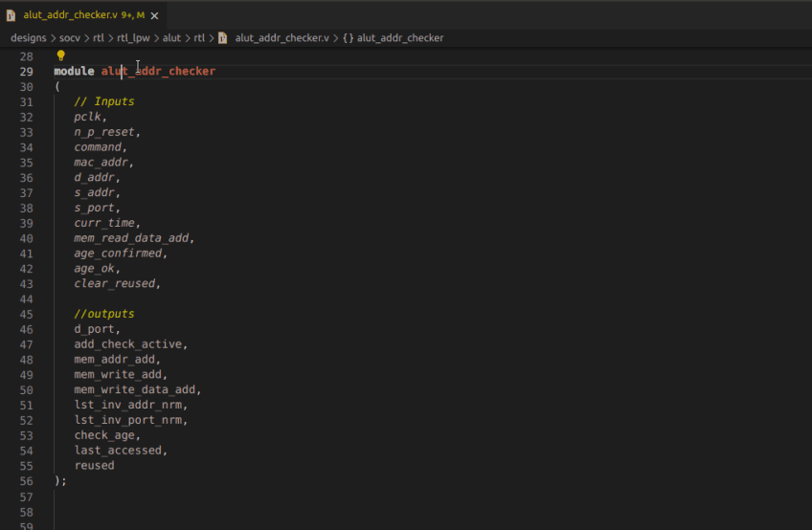The image size is (812, 530).
Task: Click the curly braces module symbol icon
Action: coord(348,38)
